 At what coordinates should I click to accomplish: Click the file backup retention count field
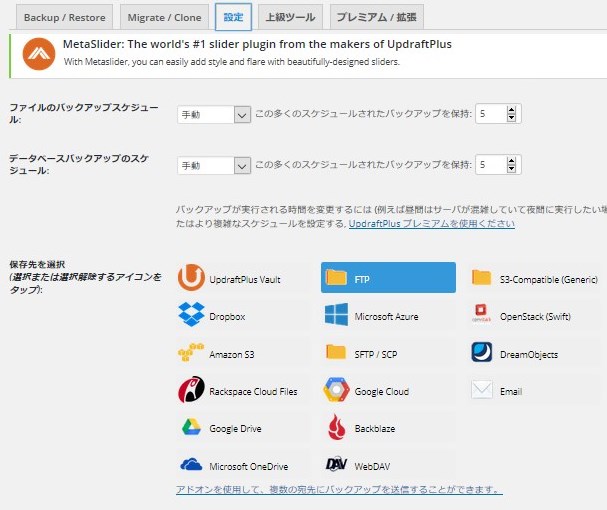490,115
